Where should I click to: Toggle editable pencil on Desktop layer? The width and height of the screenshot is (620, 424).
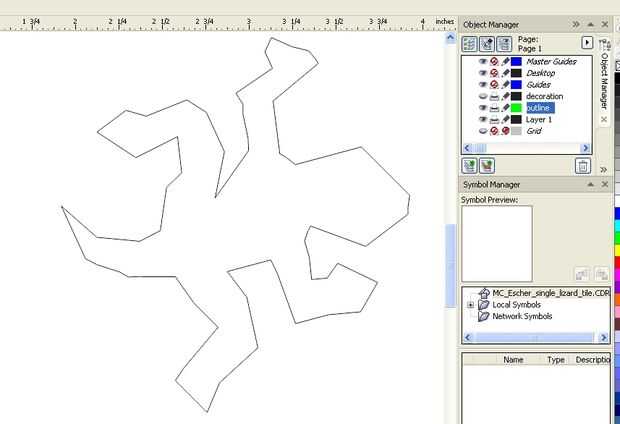[505, 73]
